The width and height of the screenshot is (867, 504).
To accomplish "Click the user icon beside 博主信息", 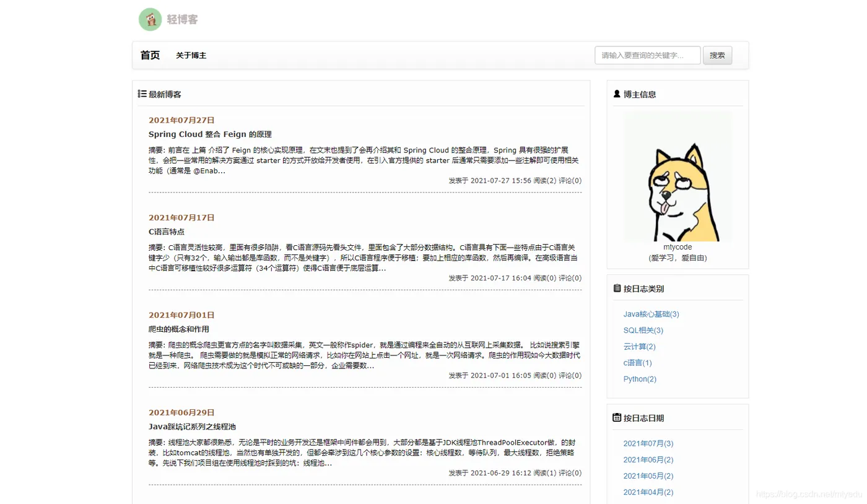I will [x=617, y=94].
